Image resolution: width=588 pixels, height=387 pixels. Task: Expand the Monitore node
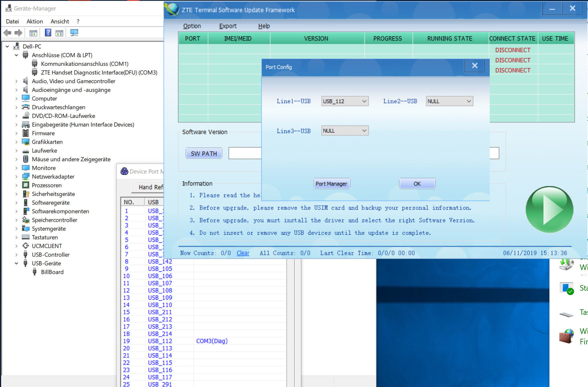coord(17,168)
